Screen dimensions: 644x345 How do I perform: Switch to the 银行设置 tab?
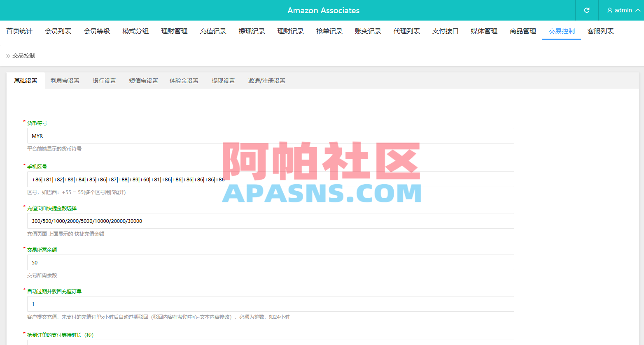(104, 81)
